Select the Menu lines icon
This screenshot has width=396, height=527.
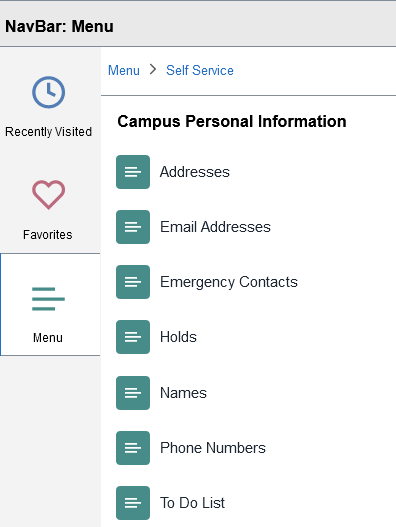pos(48,299)
